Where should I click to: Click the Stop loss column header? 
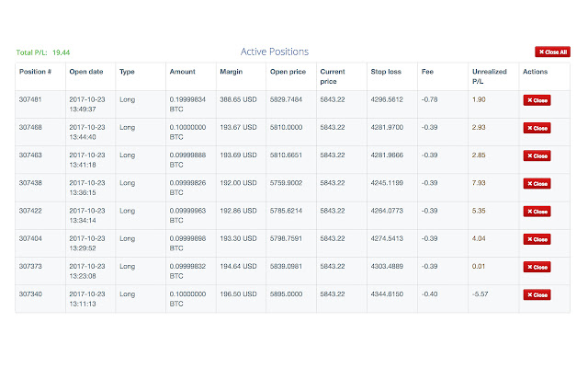pyautogui.click(x=387, y=71)
